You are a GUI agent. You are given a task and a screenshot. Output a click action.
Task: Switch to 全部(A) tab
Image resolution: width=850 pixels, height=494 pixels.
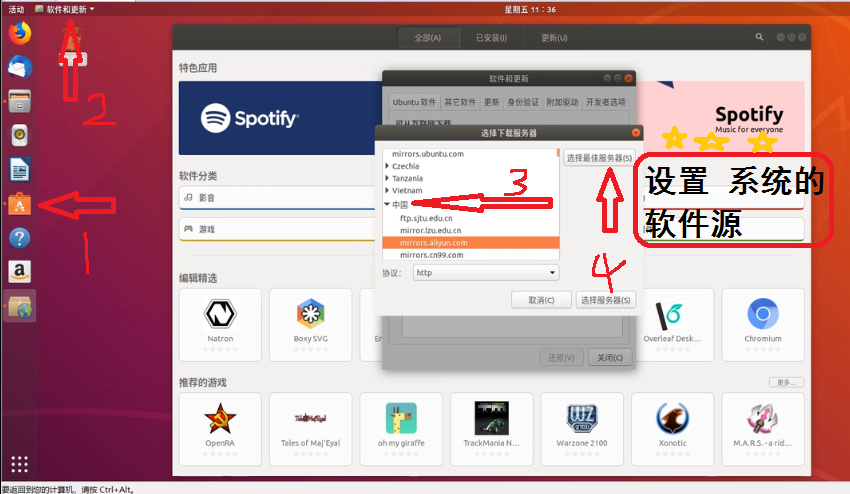pyautogui.click(x=428, y=37)
